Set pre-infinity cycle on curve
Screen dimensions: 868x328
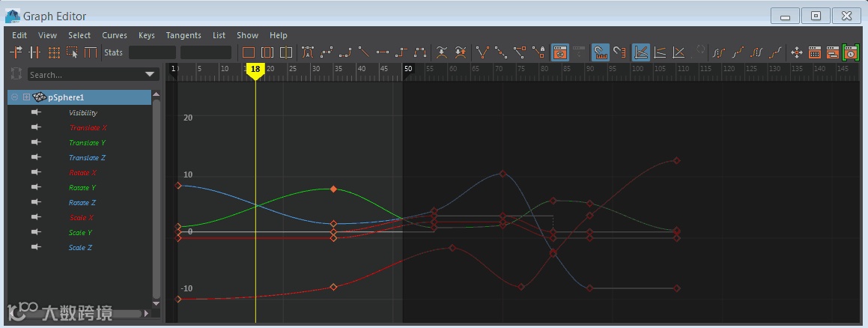tap(719, 52)
